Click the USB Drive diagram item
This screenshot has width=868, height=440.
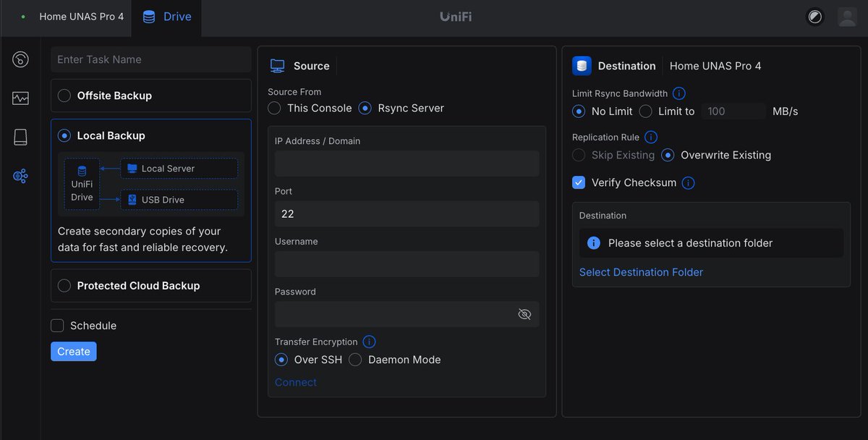pyautogui.click(x=179, y=200)
